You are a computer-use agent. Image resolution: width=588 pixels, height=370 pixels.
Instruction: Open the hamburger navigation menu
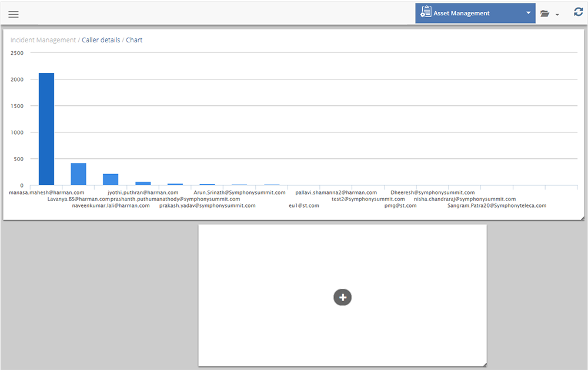click(13, 14)
